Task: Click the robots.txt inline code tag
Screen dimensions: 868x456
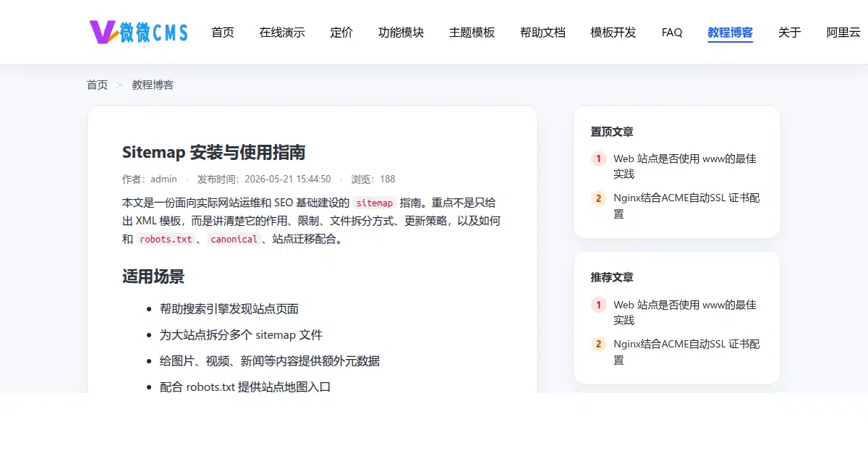Action: (166, 239)
